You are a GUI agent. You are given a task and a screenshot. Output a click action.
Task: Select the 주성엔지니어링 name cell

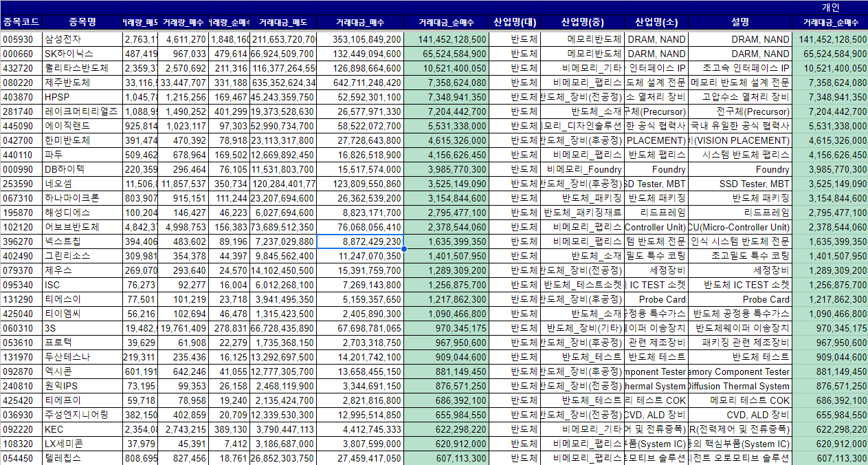coord(82,415)
